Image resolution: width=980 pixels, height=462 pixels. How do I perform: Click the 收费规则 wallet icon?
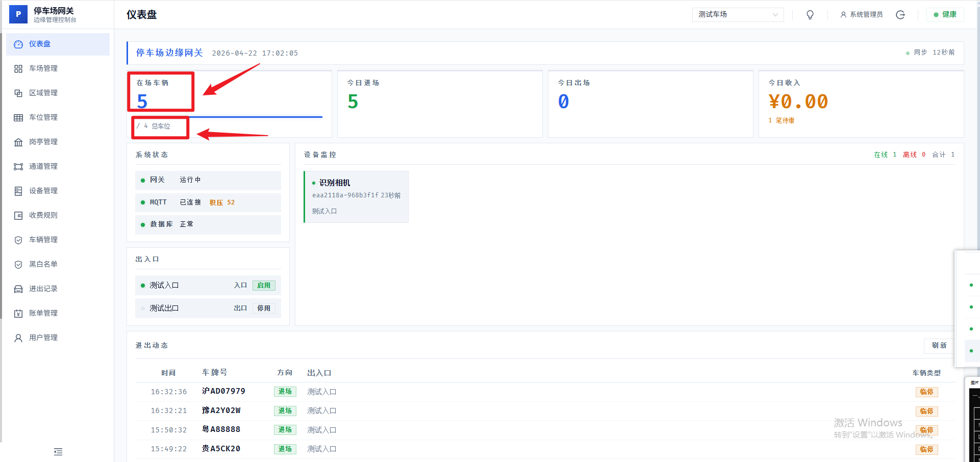(x=18, y=216)
